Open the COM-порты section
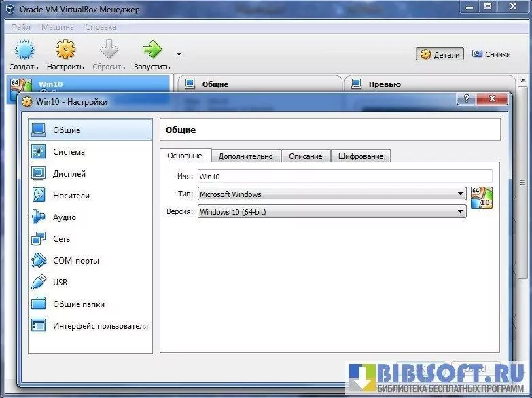 [x=75, y=261]
